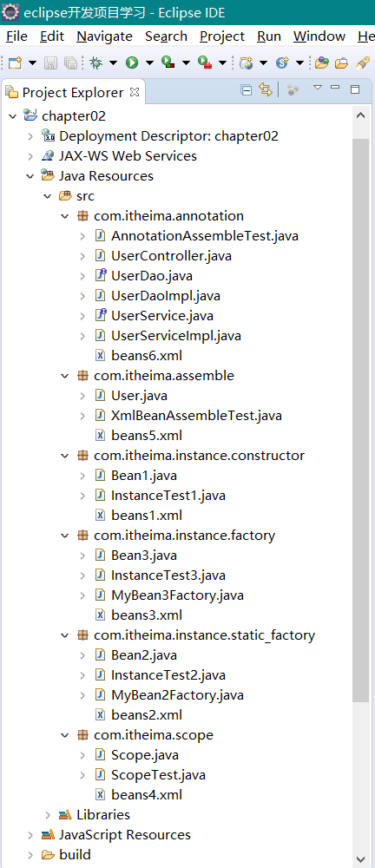Select UserDaoImpl.java file

click(166, 296)
